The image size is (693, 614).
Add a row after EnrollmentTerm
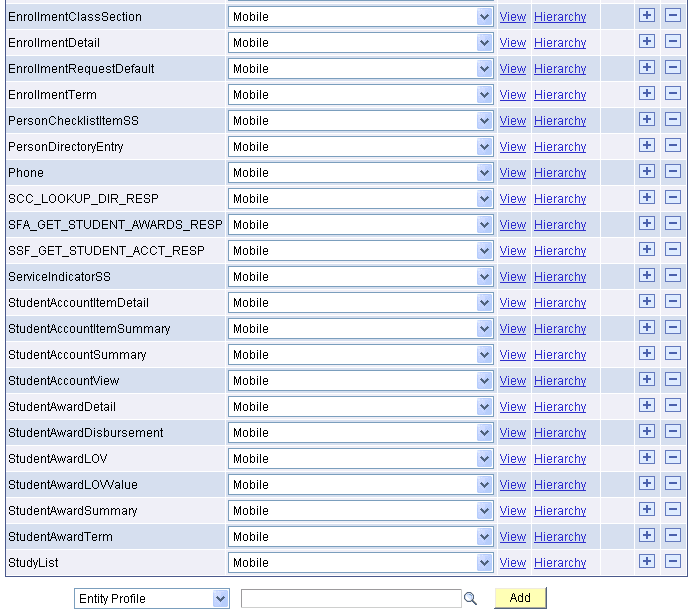pyautogui.click(x=647, y=93)
